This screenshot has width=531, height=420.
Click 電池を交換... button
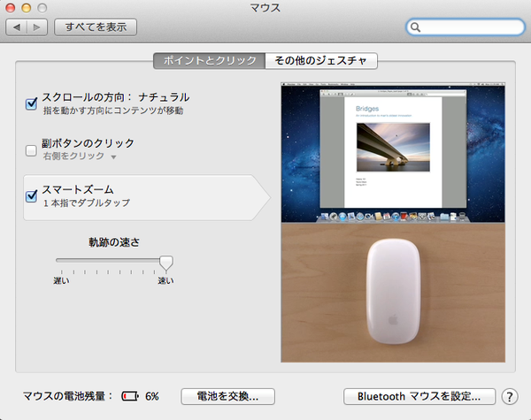[227, 396]
